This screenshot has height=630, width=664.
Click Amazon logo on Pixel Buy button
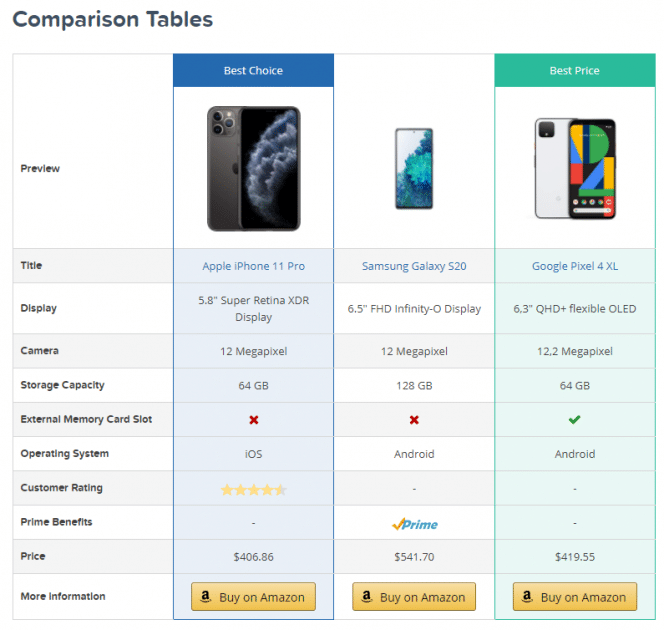pos(527,596)
